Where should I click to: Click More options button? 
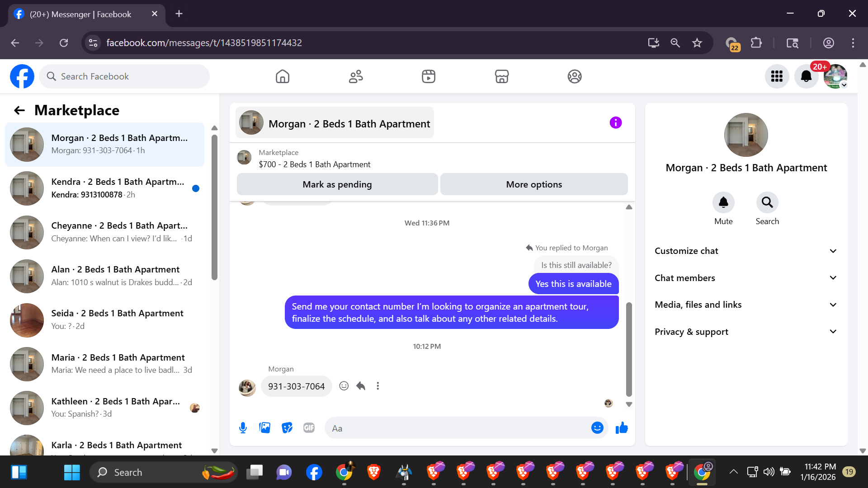coord(533,184)
